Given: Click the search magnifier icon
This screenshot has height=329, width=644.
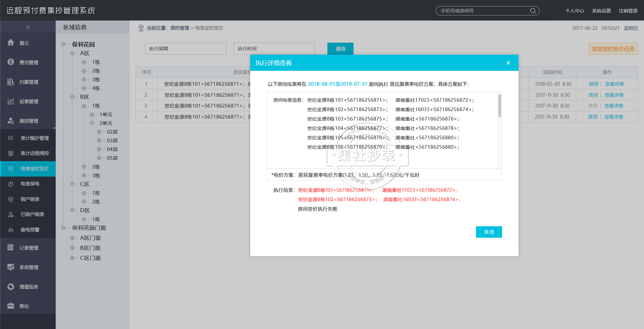Looking at the screenshot, I should [x=533, y=11].
